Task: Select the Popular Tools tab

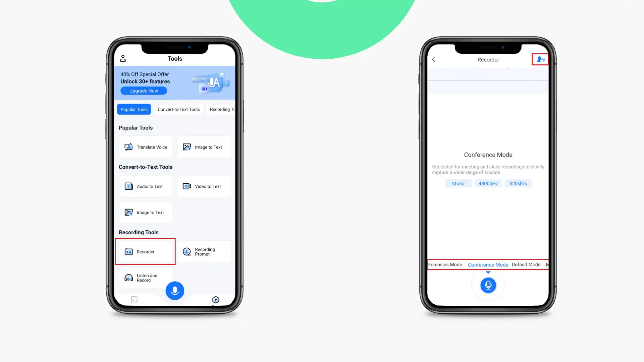Action: [x=133, y=109]
